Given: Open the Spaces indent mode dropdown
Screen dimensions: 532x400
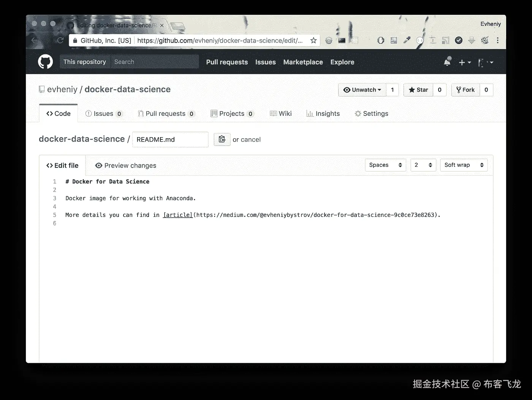Looking at the screenshot, I should pyautogui.click(x=386, y=165).
